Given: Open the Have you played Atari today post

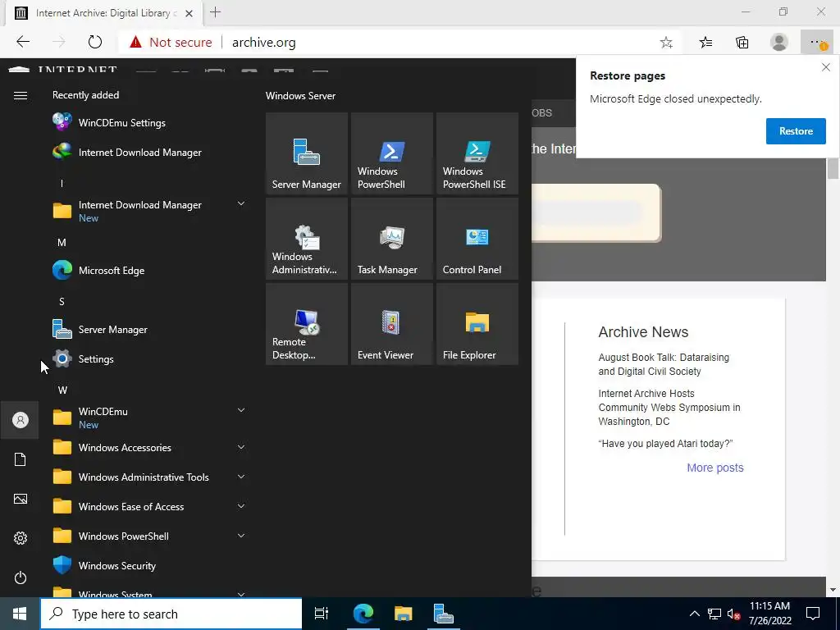Looking at the screenshot, I should point(665,444).
